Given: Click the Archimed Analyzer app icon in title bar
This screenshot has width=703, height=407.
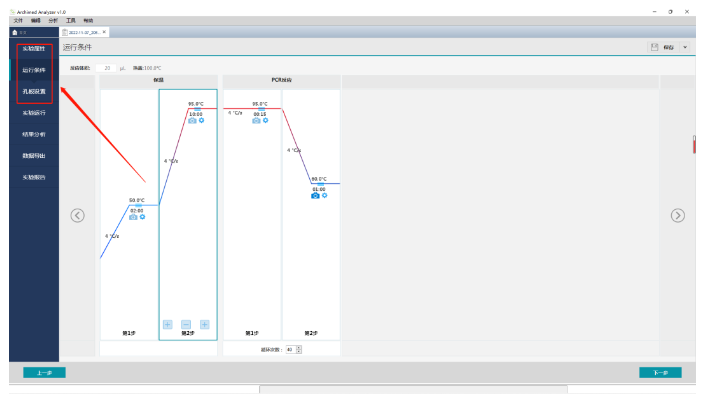Looking at the screenshot, I should pyautogui.click(x=13, y=12).
